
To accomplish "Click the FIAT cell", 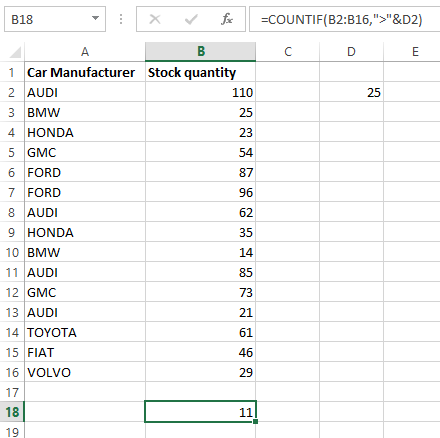I will [x=85, y=352].
